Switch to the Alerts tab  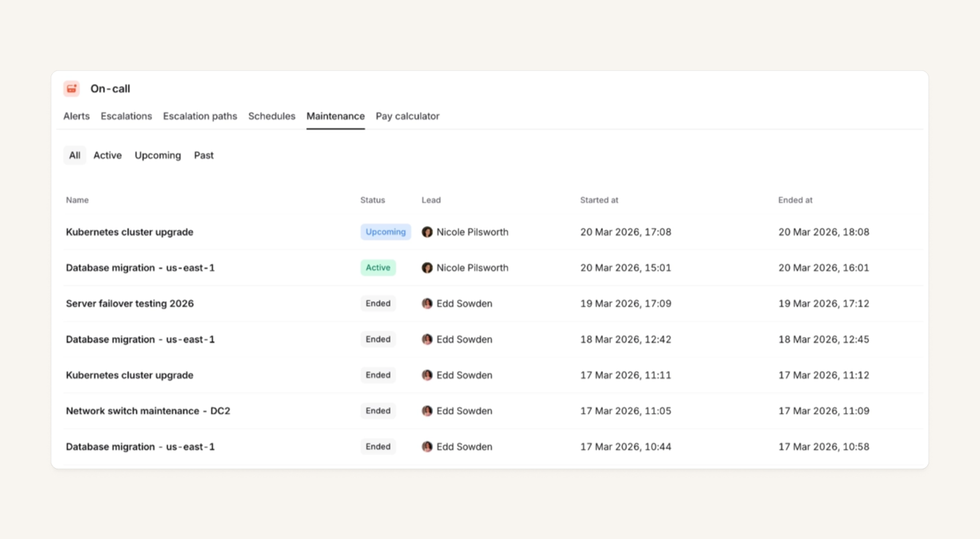(x=76, y=116)
